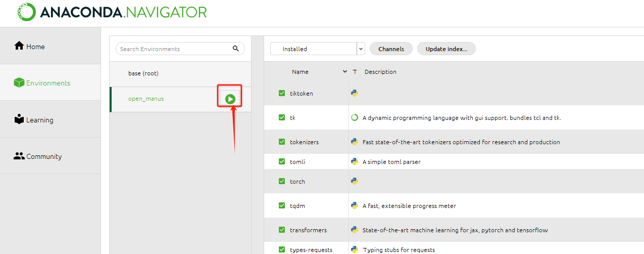Image resolution: width=644 pixels, height=254 pixels.
Task: Toggle the types-requests package checkbox
Action: (x=282, y=249)
